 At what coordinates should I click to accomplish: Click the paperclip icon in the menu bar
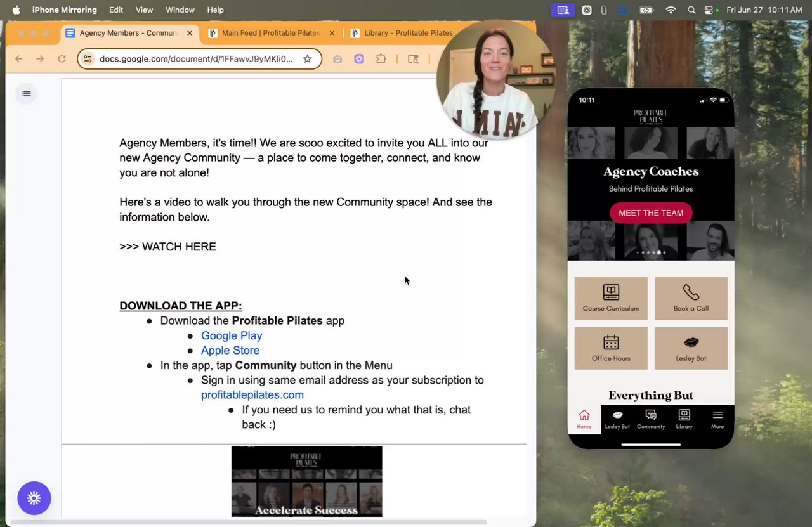point(604,10)
